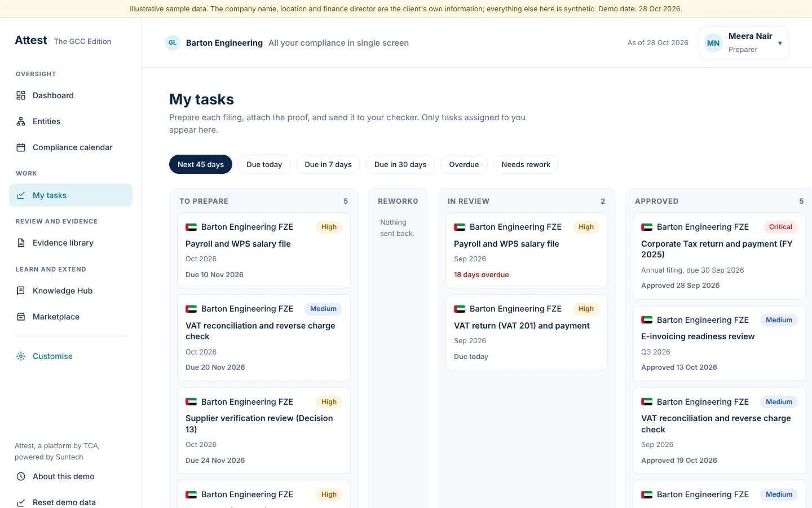
Task: Click the Reset demo data icon
Action: coord(21,502)
